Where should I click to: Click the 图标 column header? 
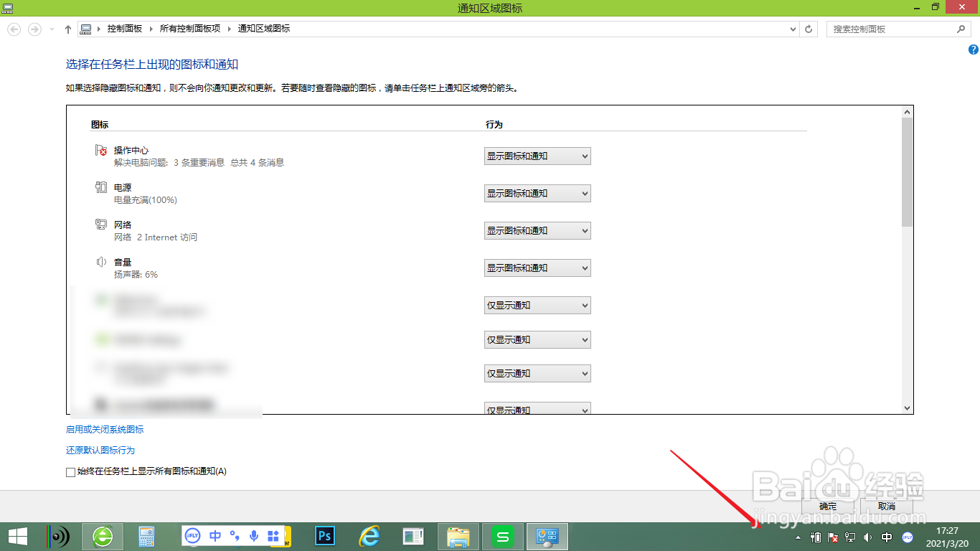click(100, 124)
